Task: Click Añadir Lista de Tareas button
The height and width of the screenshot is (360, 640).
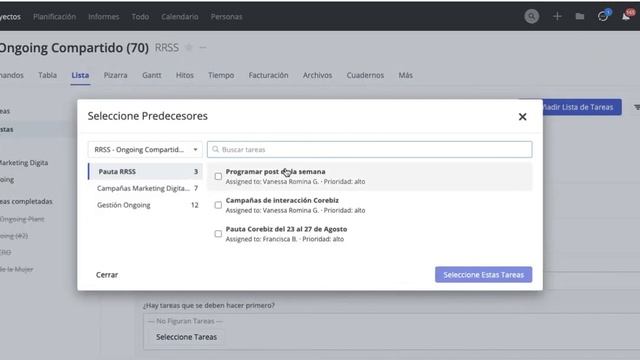Action: (x=582, y=107)
